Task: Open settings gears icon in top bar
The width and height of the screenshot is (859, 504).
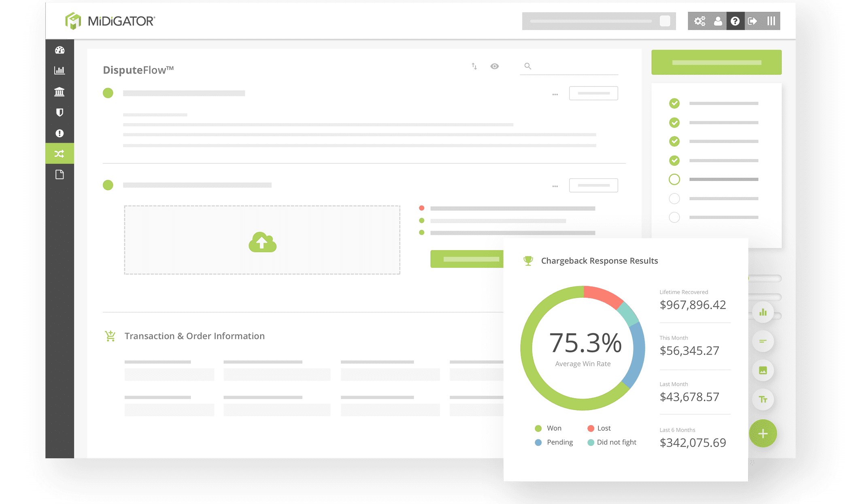Action: [x=700, y=21]
